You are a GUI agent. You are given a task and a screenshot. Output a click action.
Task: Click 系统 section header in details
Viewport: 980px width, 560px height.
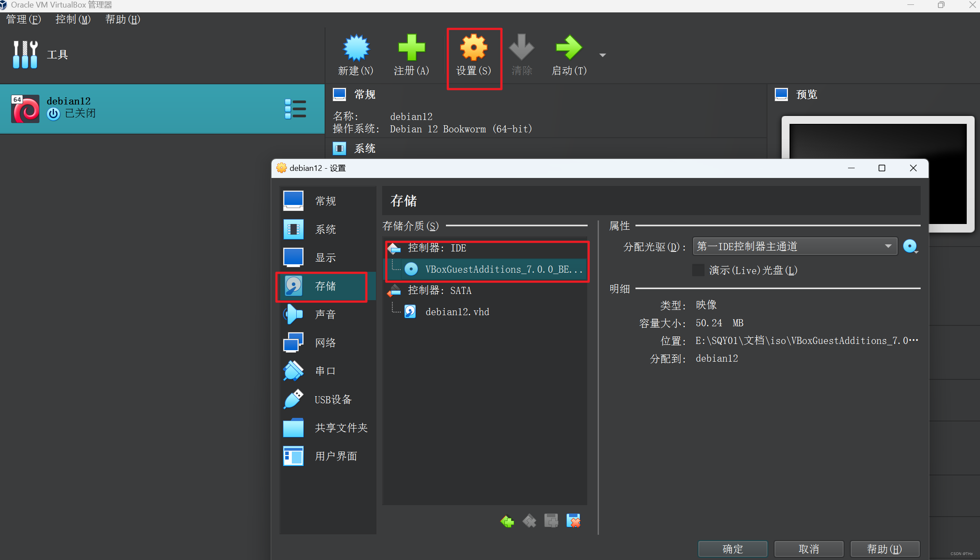[365, 148]
